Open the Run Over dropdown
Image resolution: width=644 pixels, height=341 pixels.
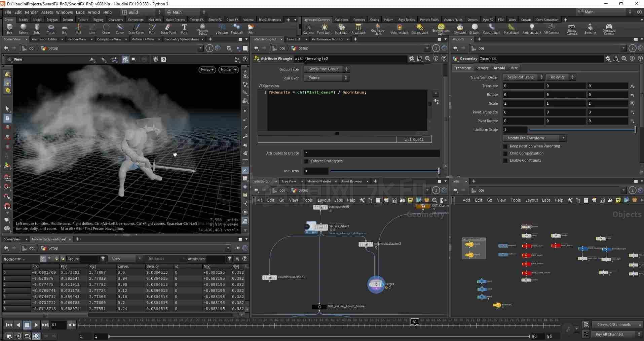tap(327, 78)
